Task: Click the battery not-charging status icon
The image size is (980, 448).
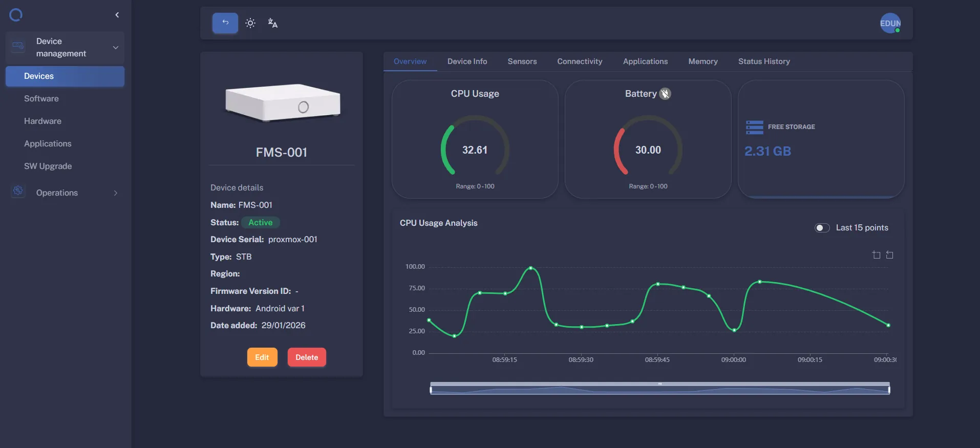Action: click(x=665, y=94)
